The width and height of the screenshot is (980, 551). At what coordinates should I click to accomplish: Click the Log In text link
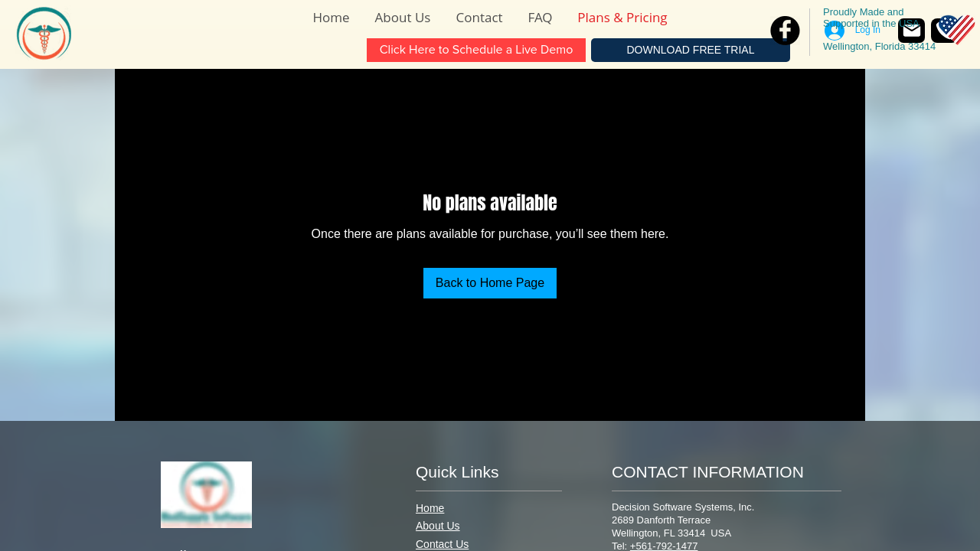pos(867,30)
